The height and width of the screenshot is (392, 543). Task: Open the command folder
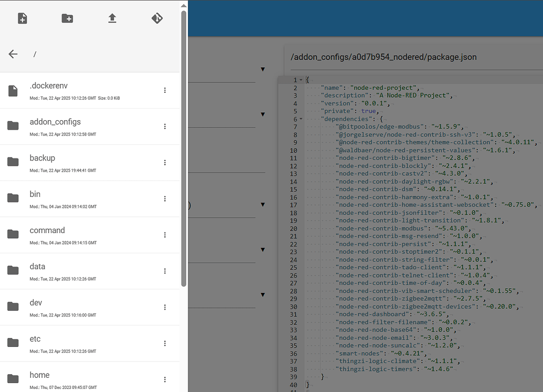point(90,235)
